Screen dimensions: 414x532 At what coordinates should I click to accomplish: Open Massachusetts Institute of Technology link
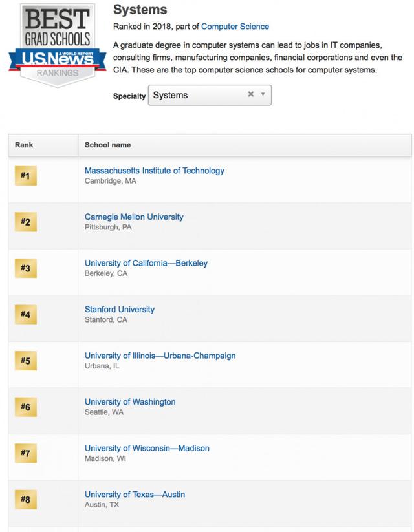pos(155,171)
